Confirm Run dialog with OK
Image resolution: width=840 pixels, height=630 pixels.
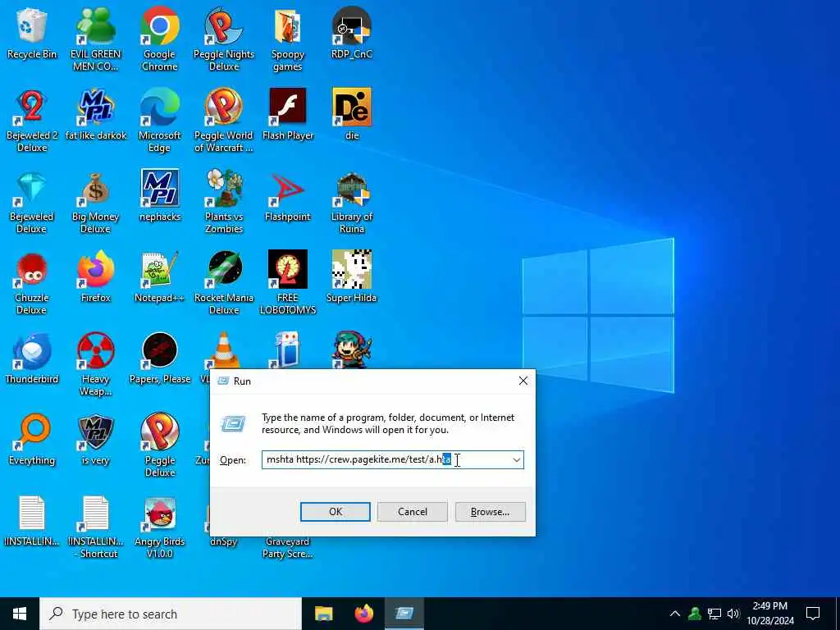336,512
